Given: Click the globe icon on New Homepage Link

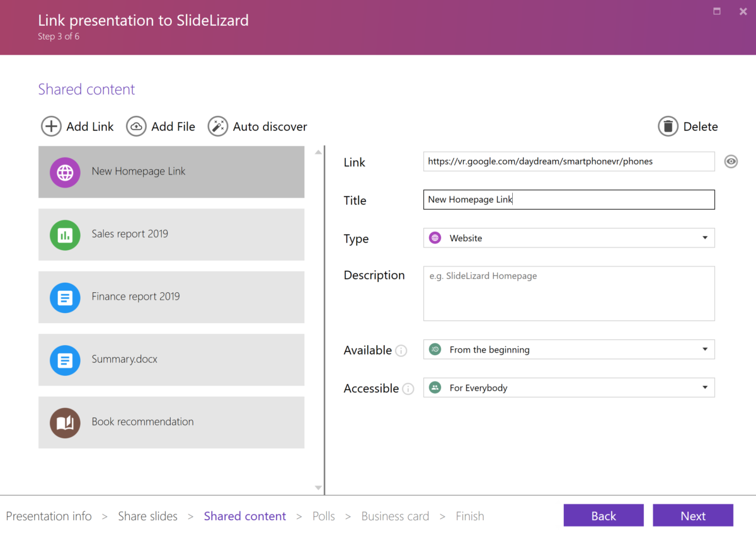Looking at the screenshot, I should 65,171.
